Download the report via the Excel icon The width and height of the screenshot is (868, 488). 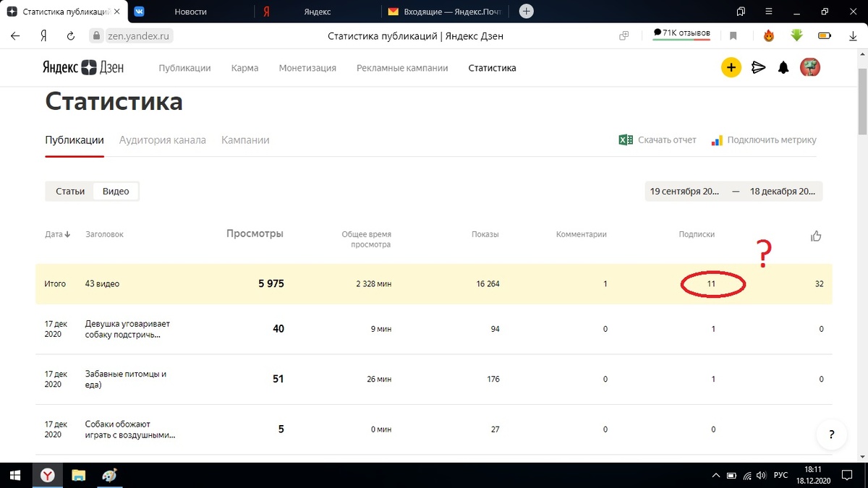click(625, 140)
